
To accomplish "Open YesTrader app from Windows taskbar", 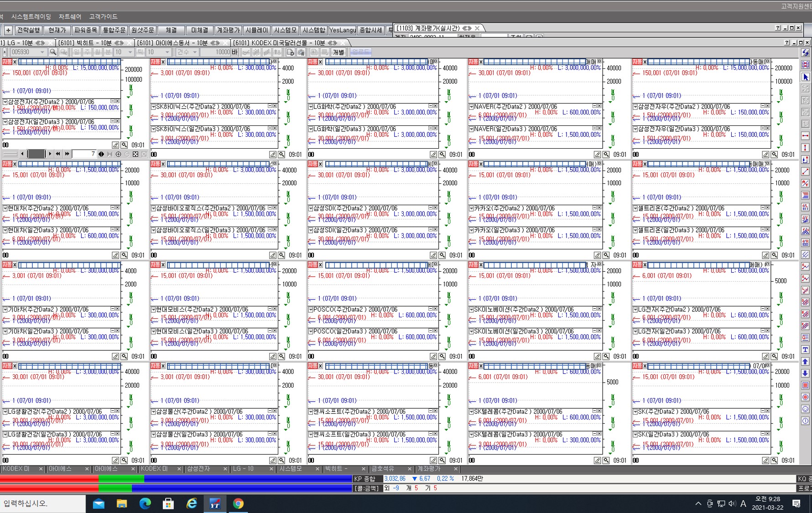I will click(x=214, y=503).
